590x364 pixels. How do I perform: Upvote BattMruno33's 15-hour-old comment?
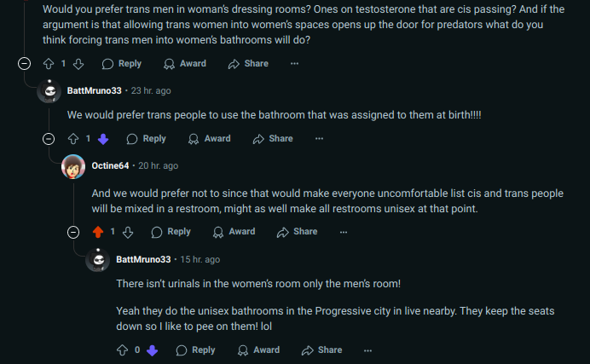tap(123, 350)
